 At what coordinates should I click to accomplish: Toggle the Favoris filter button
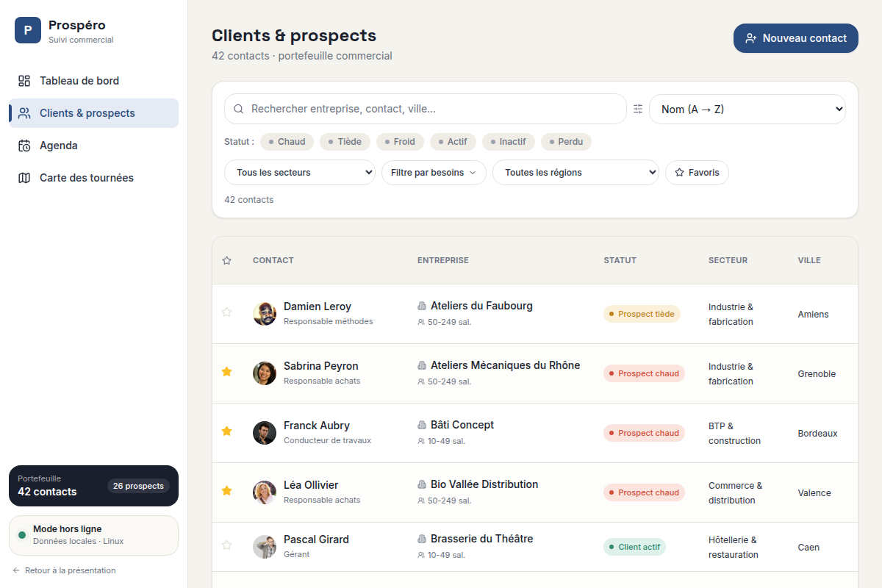point(697,173)
